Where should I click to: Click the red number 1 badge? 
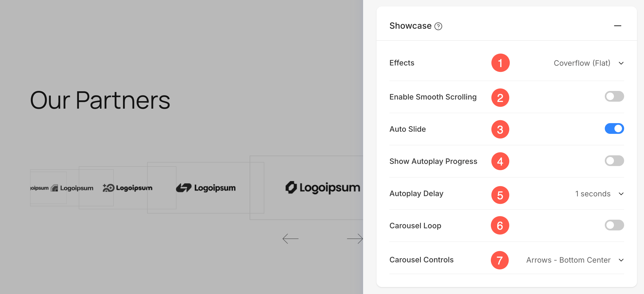click(500, 63)
